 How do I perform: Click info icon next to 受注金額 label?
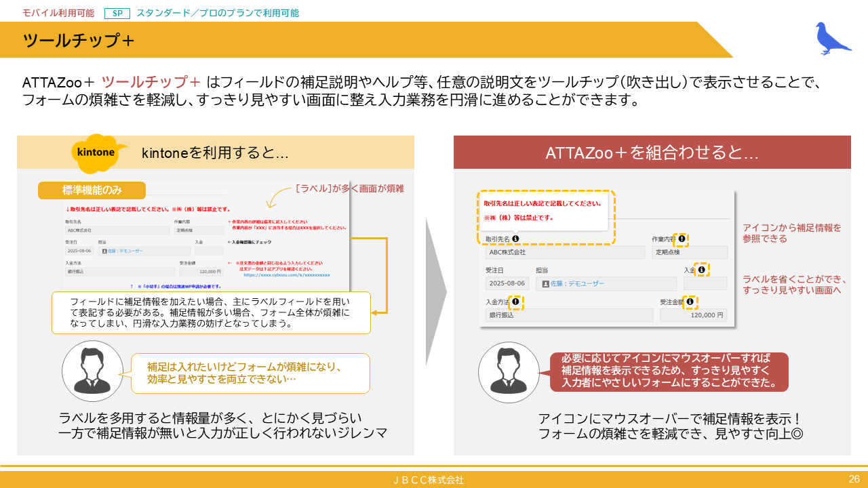point(690,302)
